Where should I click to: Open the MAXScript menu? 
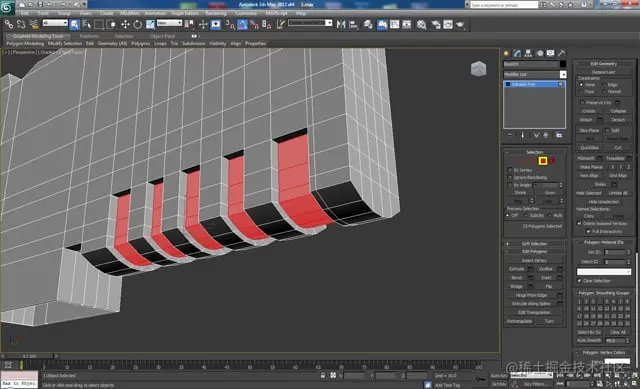(276, 13)
